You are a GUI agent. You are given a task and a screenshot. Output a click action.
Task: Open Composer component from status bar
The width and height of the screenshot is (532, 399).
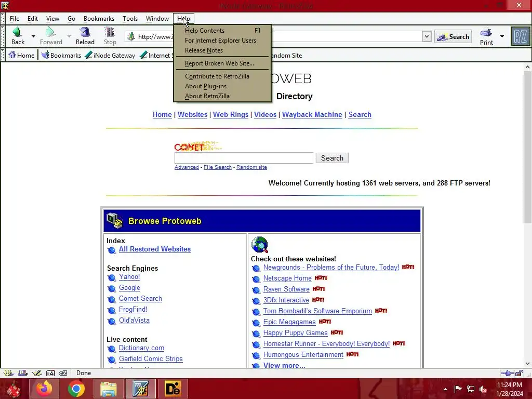(x=37, y=373)
